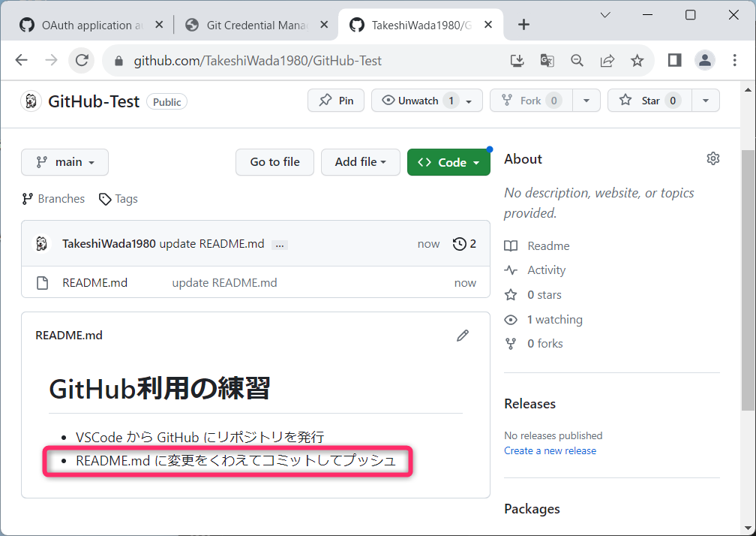The width and height of the screenshot is (756, 536).
Task: Expand the green Code dropdown
Action: pos(448,162)
